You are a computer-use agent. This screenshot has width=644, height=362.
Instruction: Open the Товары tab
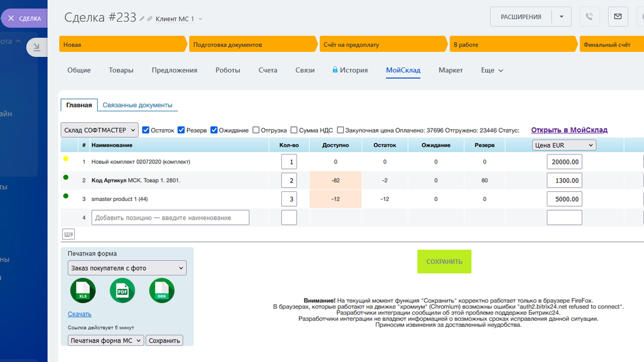[x=121, y=70]
